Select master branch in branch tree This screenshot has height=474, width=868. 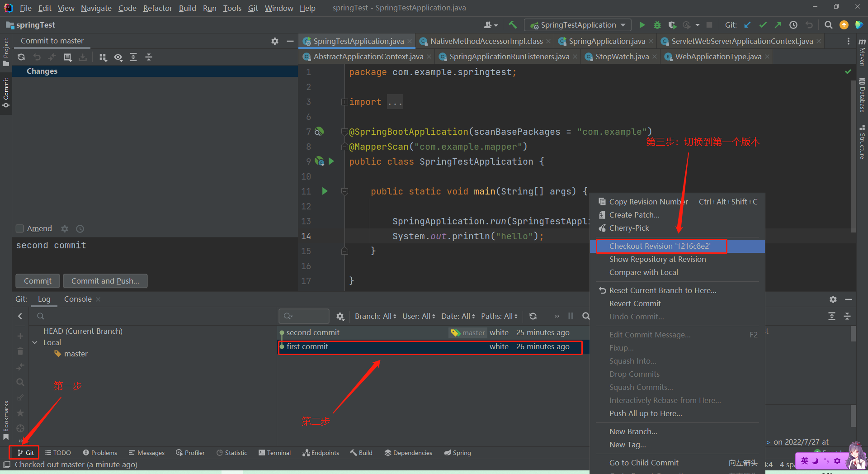tap(75, 354)
